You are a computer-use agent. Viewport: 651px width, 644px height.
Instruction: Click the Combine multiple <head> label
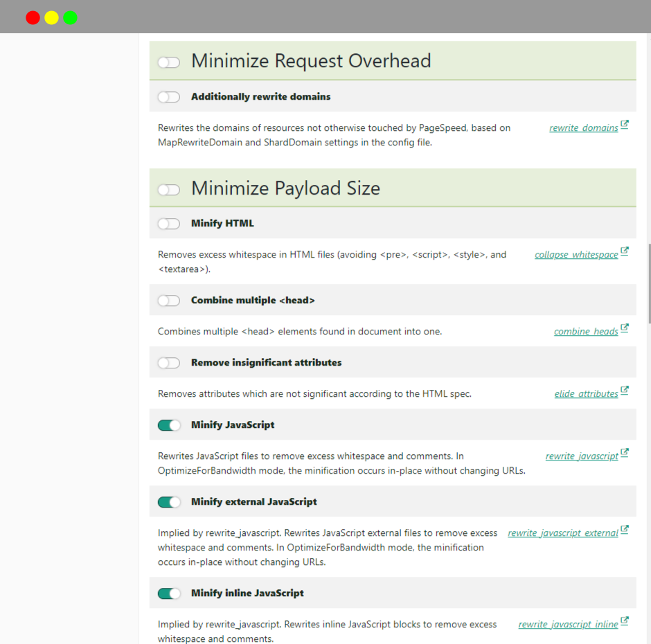pyautogui.click(x=253, y=301)
